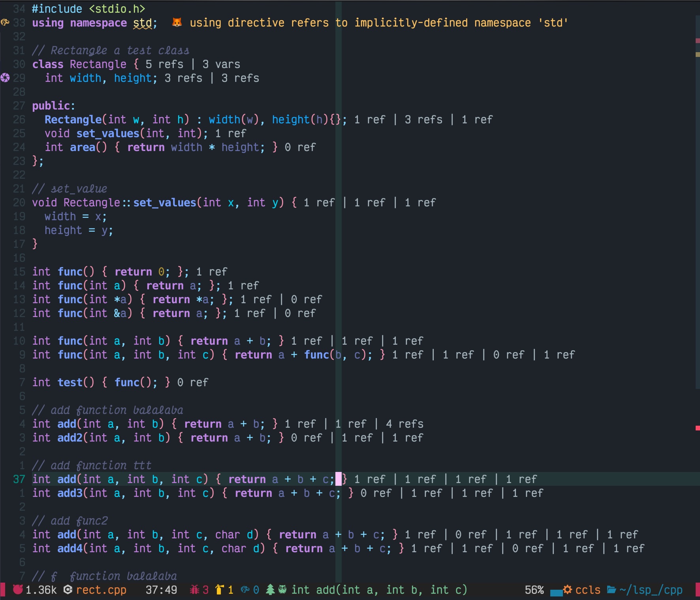700x600 pixels.
Task: Click the 56% scroll percentage indicator
Action: 534,590
